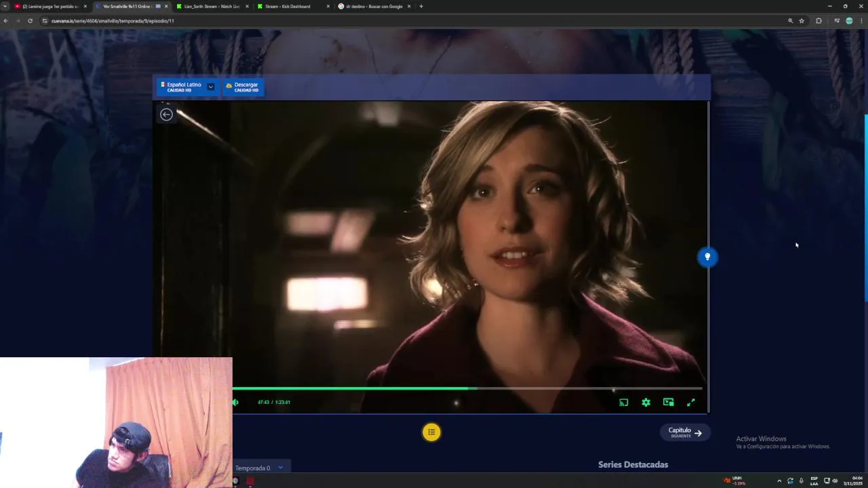This screenshot has width=868, height=488.
Task: Open the tab search dropdown arrow
Action: tap(5, 6)
